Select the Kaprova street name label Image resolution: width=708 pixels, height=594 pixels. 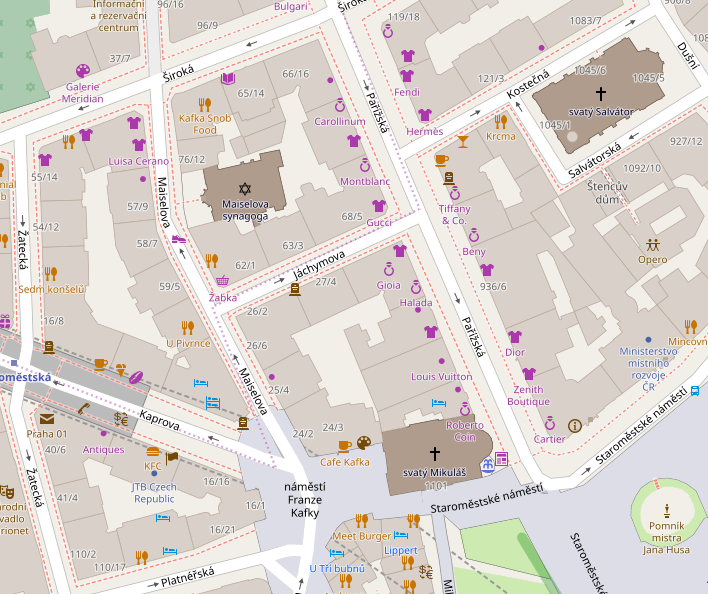point(159,421)
